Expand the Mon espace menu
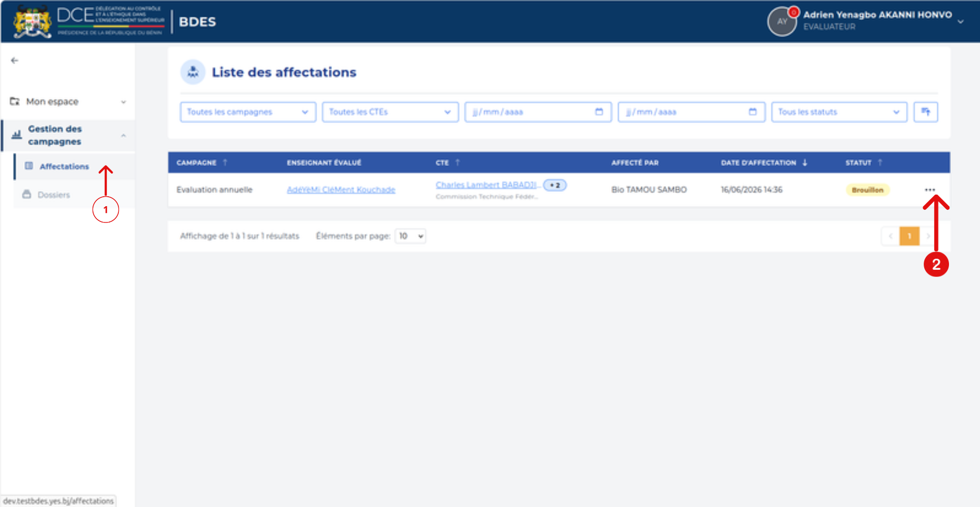 (x=68, y=102)
